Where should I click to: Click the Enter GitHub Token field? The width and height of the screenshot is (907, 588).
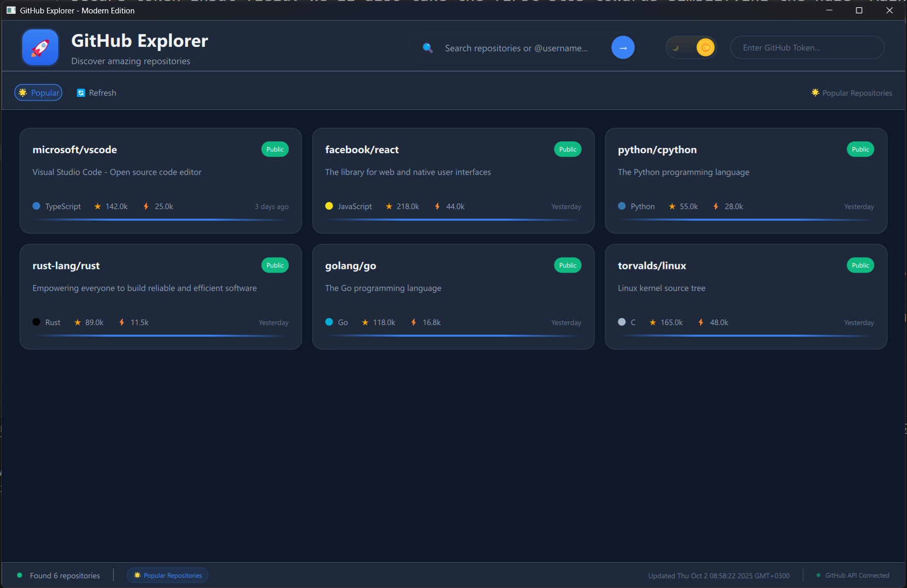pyautogui.click(x=806, y=47)
